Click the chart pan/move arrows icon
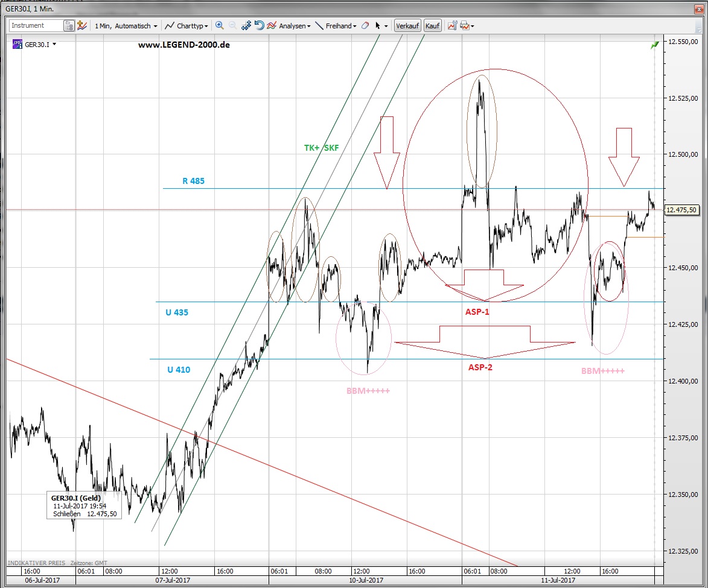Image resolution: width=708 pixels, height=588 pixels. point(246,26)
